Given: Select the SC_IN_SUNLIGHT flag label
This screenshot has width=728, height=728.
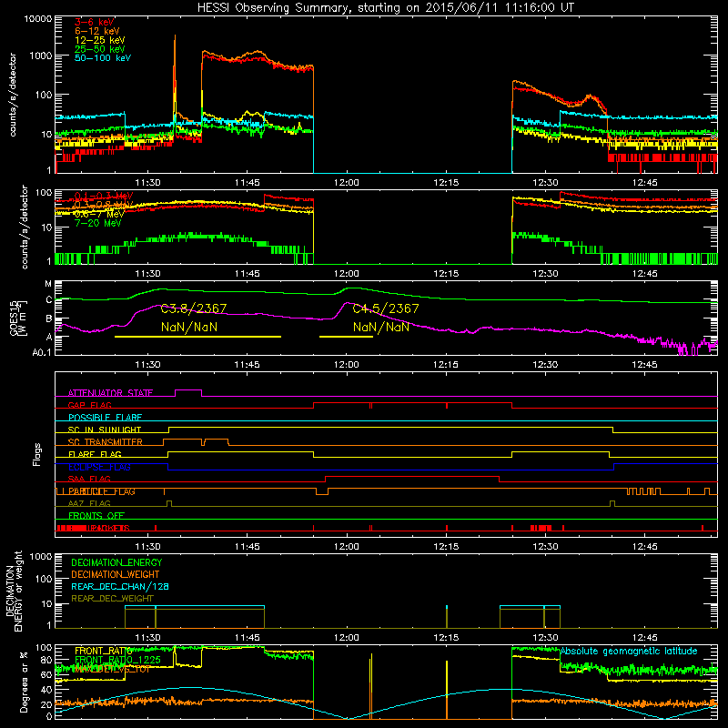Looking at the screenshot, I should pyautogui.click(x=105, y=430).
